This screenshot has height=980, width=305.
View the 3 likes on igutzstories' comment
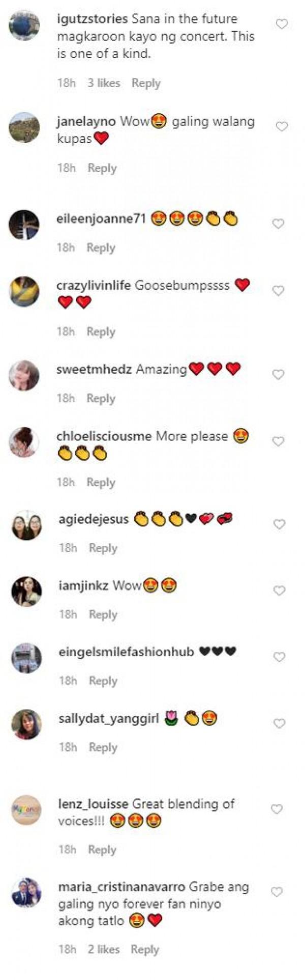point(104,83)
